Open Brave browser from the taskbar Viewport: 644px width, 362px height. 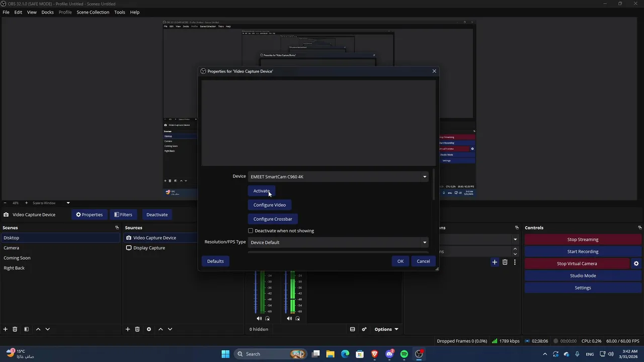(x=374, y=354)
